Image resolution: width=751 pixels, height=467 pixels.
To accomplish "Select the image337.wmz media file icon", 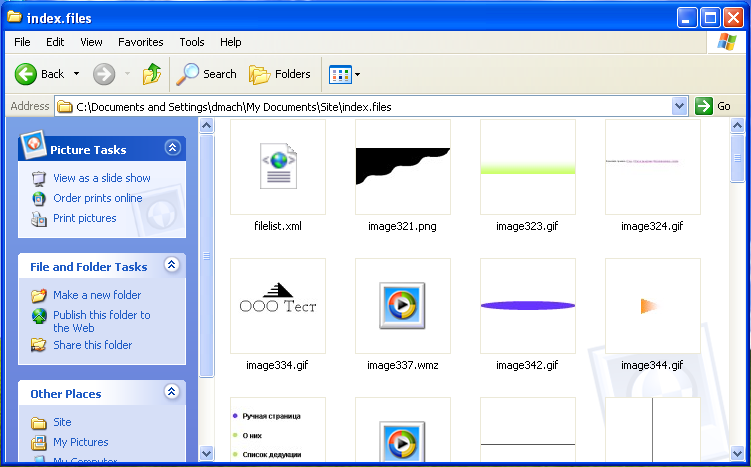I will pyautogui.click(x=402, y=305).
